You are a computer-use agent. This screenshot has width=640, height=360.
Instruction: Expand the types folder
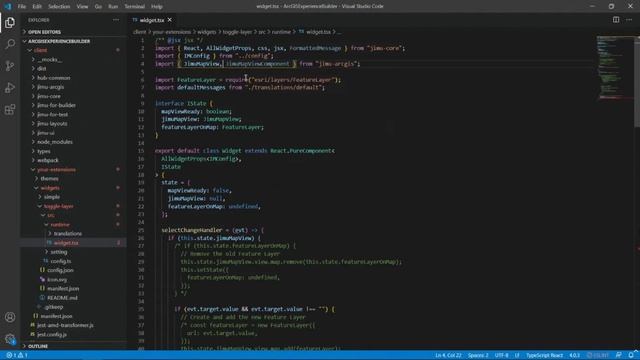[x=73, y=151]
